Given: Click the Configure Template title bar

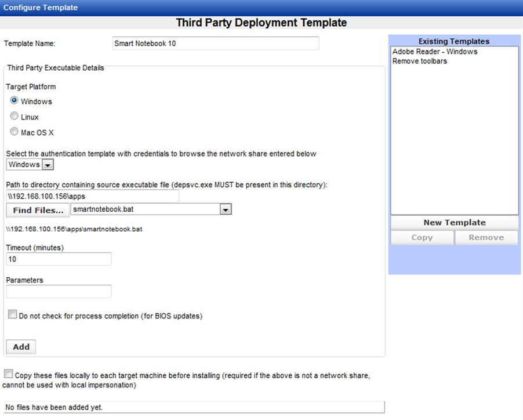Looking at the screenshot, I should pos(261,8).
